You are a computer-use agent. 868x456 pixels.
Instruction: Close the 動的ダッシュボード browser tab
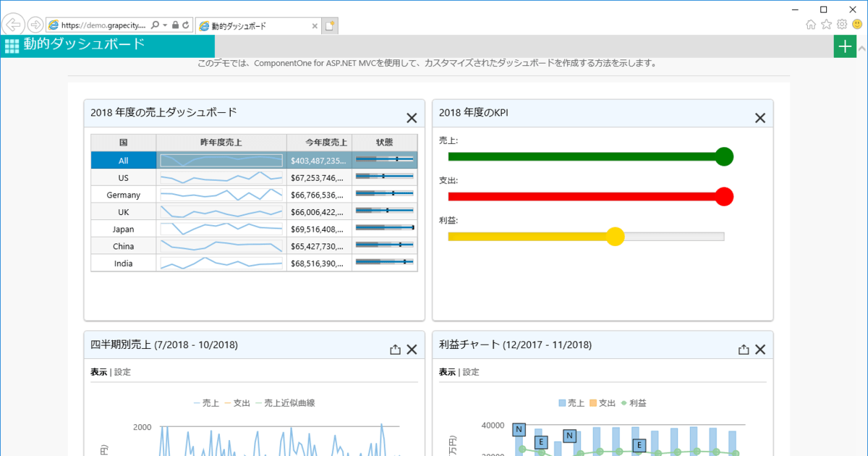[x=315, y=26]
